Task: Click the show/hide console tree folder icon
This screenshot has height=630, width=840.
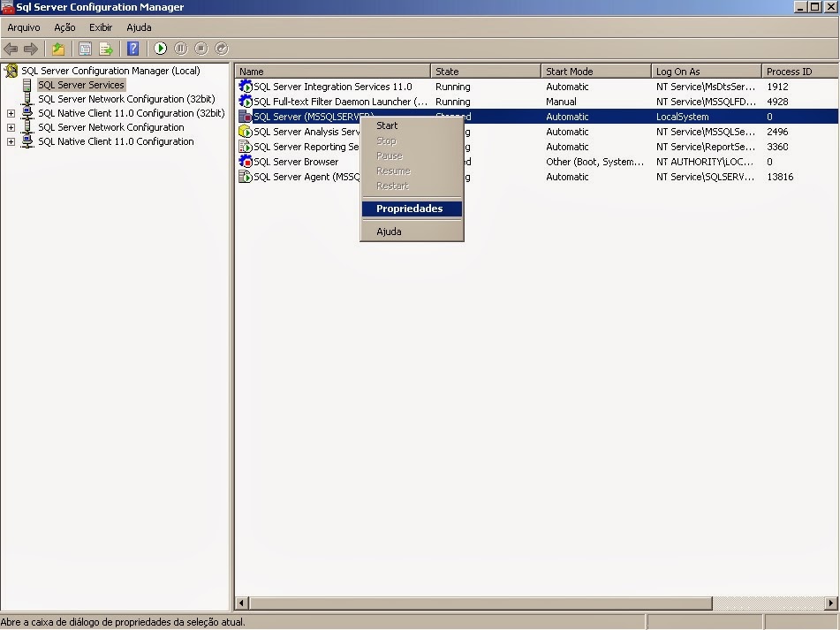Action: pyautogui.click(x=57, y=49)
